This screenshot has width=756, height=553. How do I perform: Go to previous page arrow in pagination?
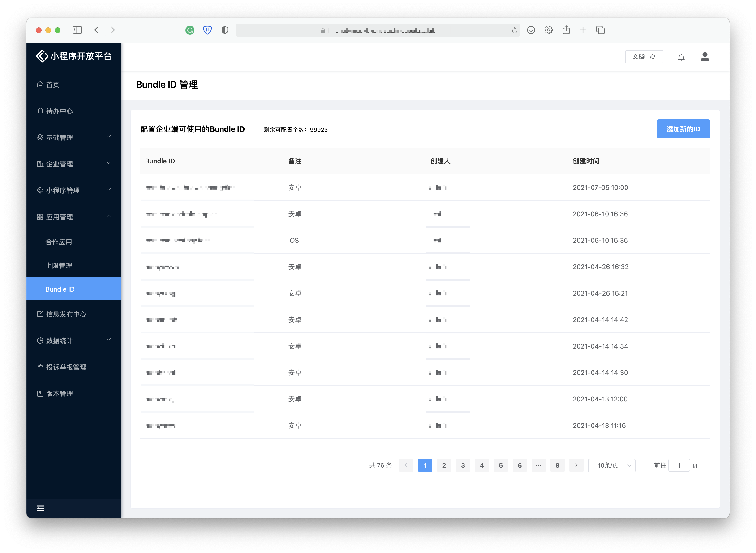coord(406,465)
